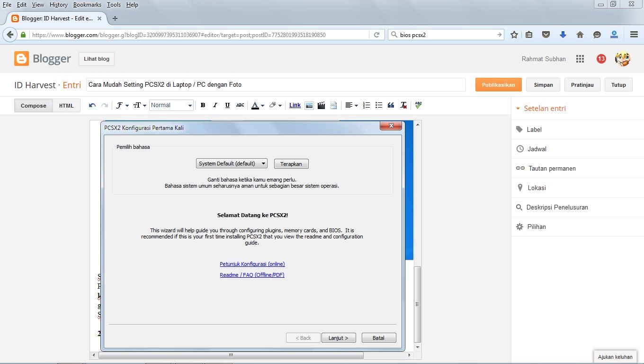The width and height of the screenshot is (644, 364).
Task: Open the font size dropdown
Action: click(140, 105)
